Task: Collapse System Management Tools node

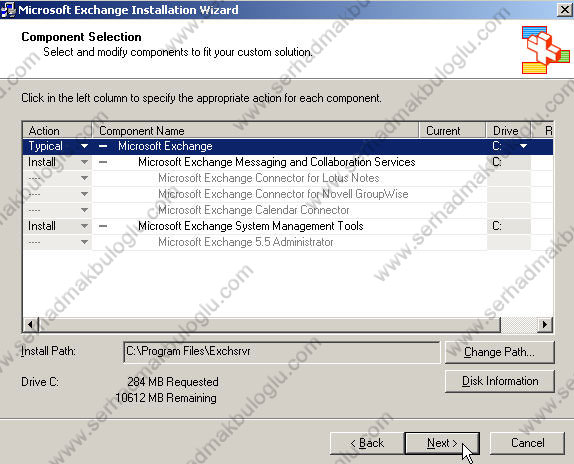Action: 103,226
